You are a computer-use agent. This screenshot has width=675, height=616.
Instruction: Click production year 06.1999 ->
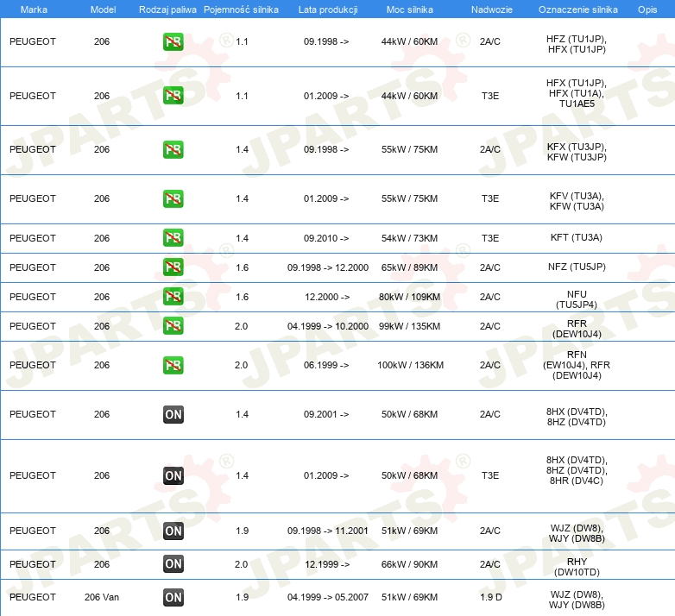tap(326, 365)
